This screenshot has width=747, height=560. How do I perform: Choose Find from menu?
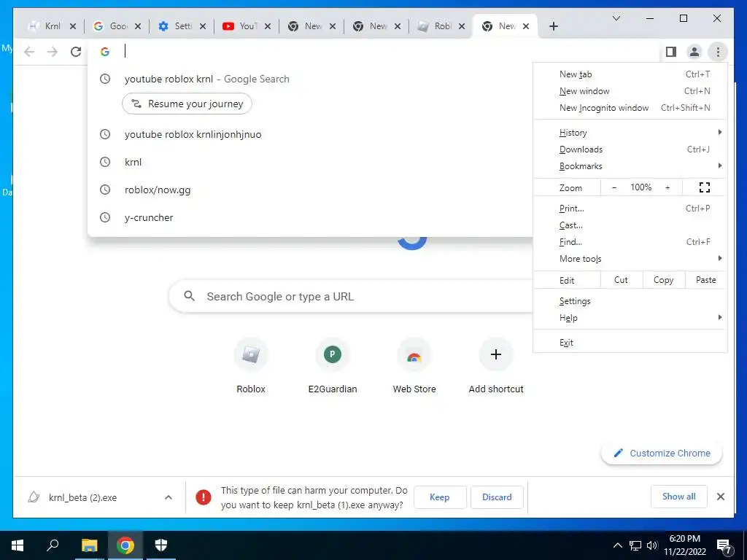tap(630, 242)
